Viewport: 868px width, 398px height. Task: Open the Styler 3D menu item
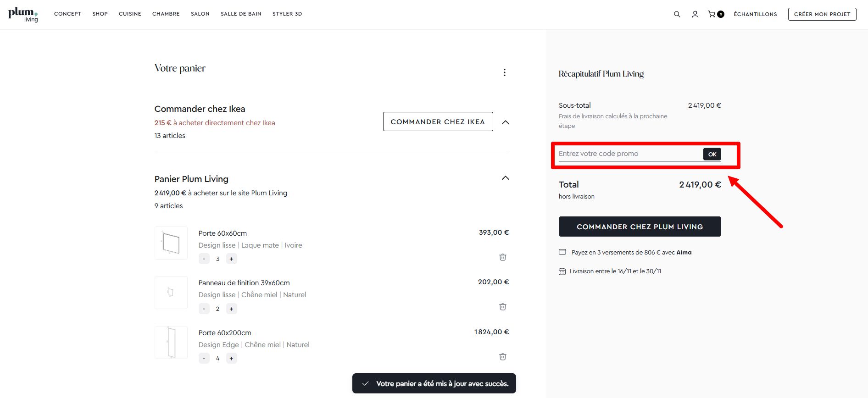(287, 14)
